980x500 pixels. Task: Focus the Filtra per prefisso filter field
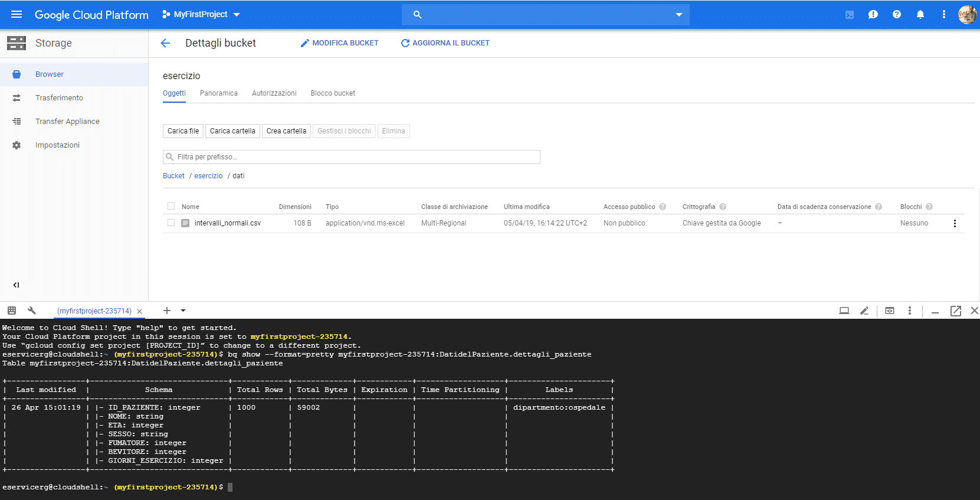tap(352, 157)
